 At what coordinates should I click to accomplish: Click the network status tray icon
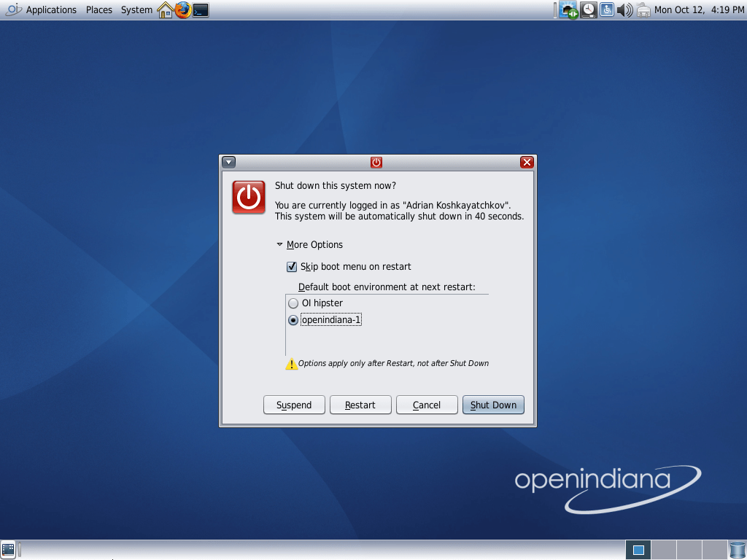click(568, 10)
